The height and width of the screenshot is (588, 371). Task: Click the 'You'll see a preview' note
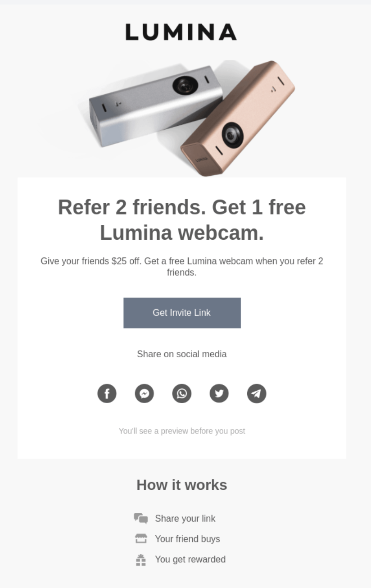(x=182, y=431)
